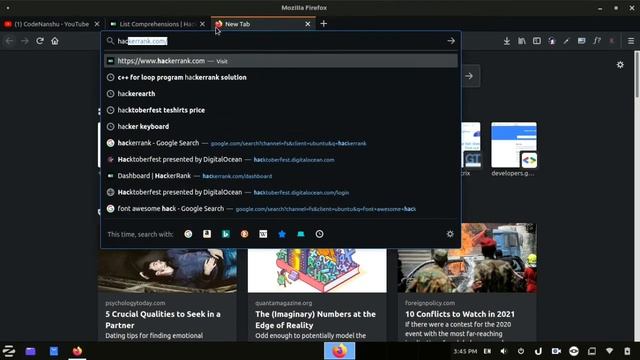Search bookmarks using the star icon

[282, 234]
